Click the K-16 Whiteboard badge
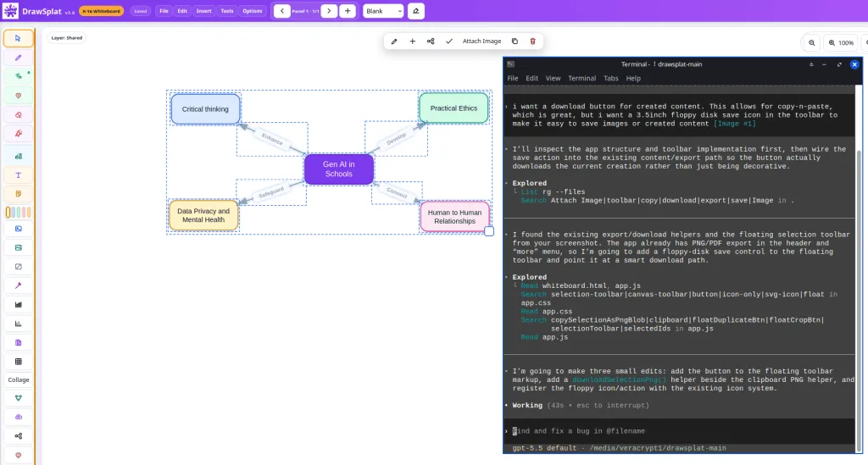 (102, 11)
